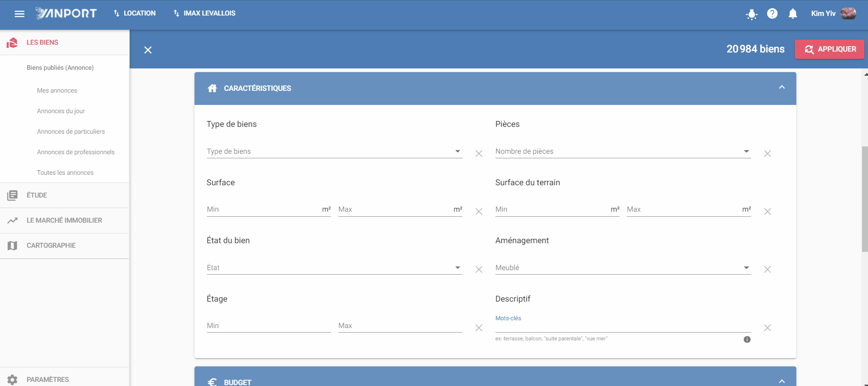Open the Meublé aménagement dropdown
The image size is (868, 386).
point(623,268)
